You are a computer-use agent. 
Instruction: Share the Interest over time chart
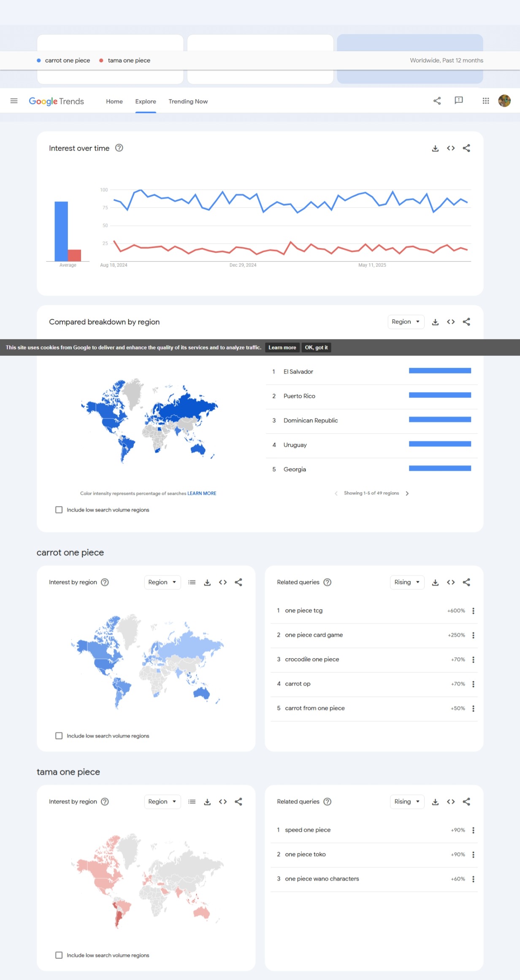(x=466, y=148)
